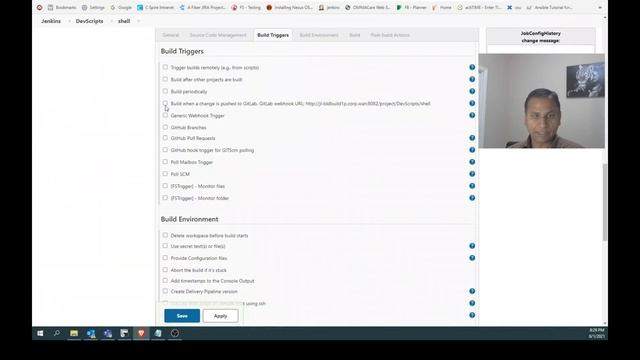Enable Trigger builds remotely checkbox
Screen dimensions: 640x360
pyautogui.click(x=165, y=67)
